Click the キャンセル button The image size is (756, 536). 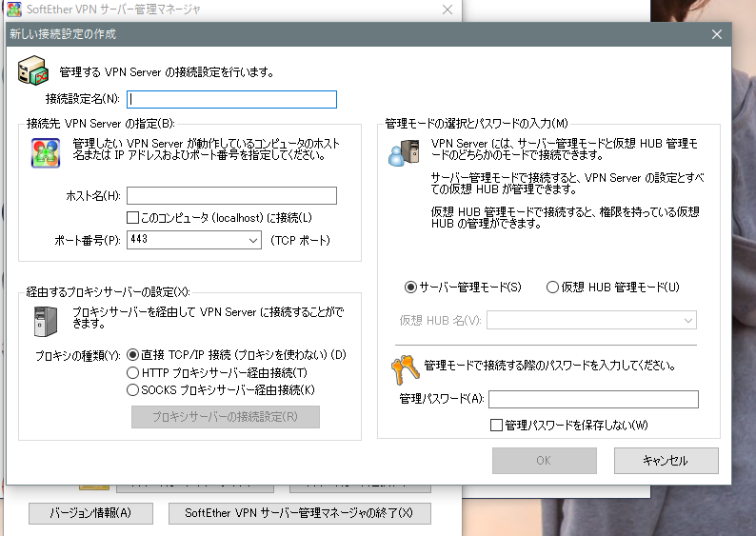point(666,461)
